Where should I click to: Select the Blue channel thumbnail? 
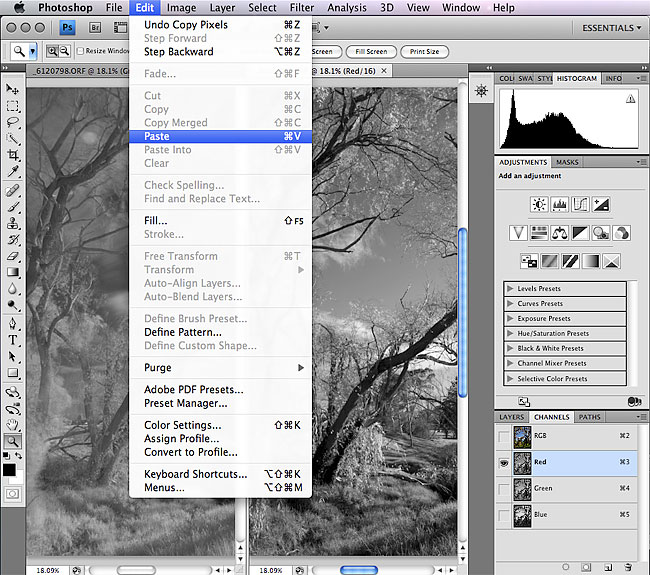coord(521,515)
